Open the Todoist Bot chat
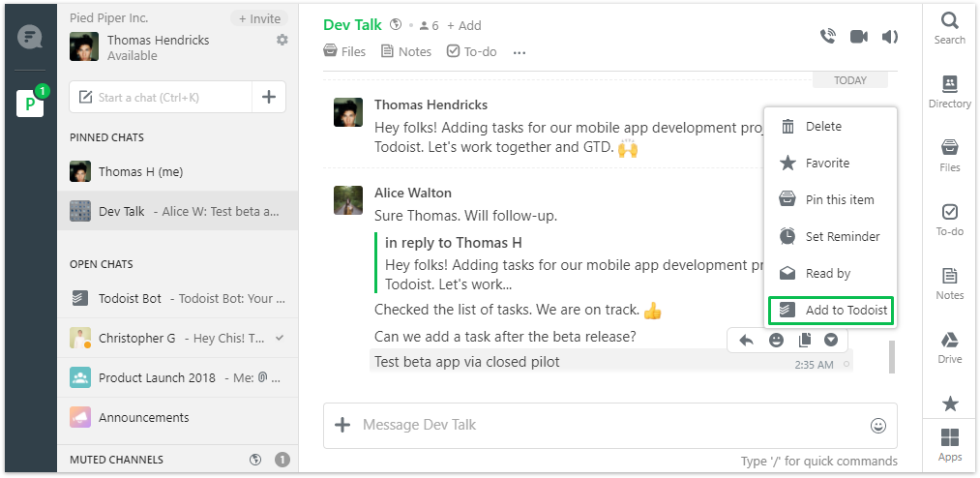980x478 pixels. pos(177,299)
